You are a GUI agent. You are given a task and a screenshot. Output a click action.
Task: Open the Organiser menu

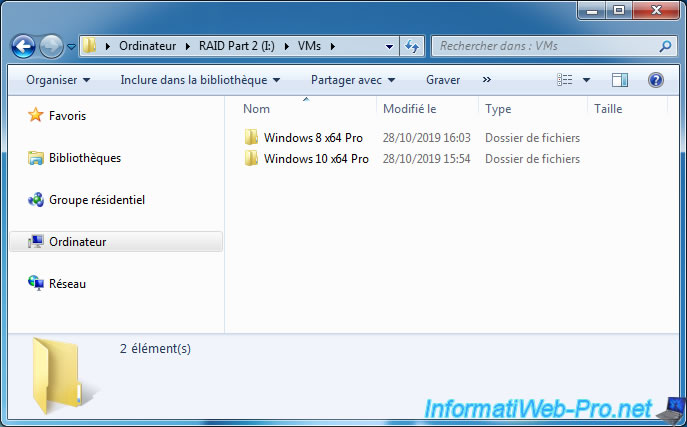(x=58, y=79)
